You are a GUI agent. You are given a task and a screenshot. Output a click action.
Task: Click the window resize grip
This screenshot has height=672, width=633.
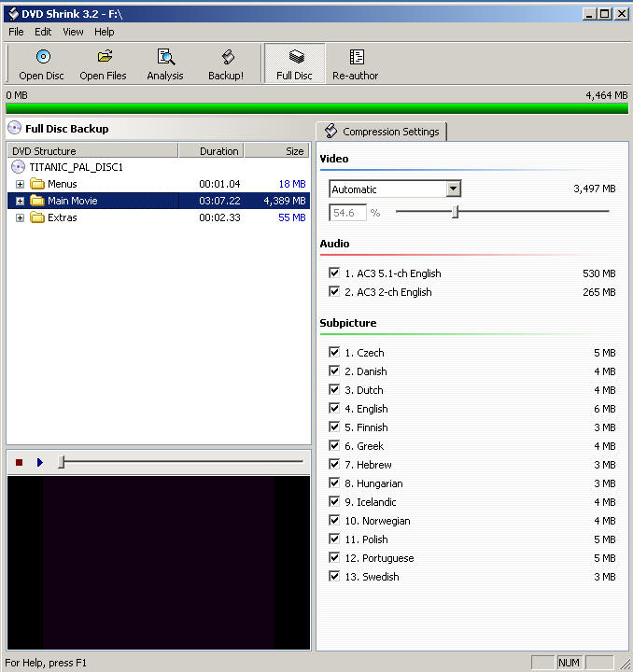[625, 664]
